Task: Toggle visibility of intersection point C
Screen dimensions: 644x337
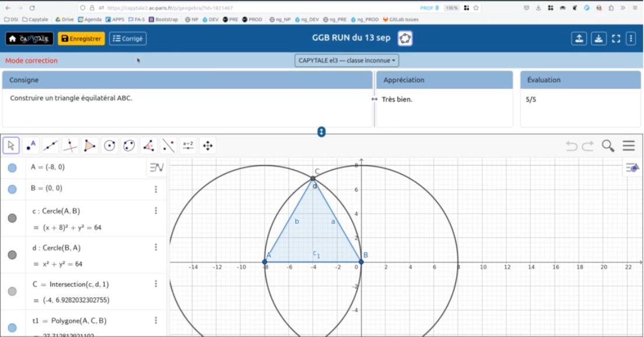Action: (x=12, y=292)
